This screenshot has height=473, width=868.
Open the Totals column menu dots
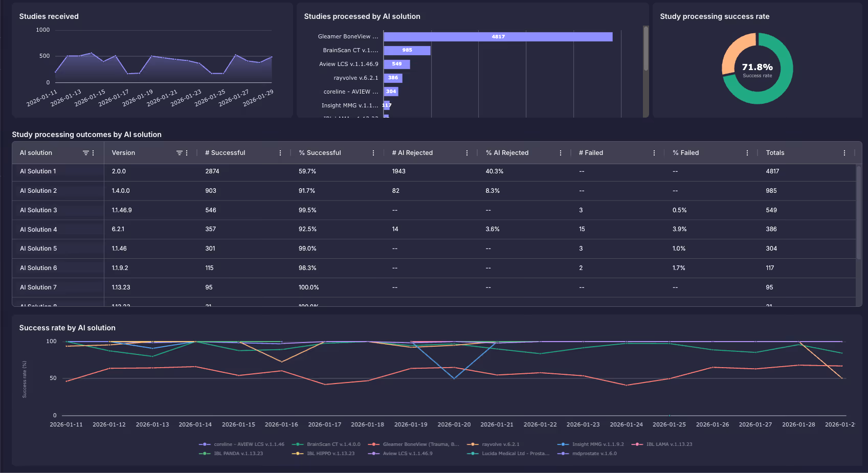[844, 153]
